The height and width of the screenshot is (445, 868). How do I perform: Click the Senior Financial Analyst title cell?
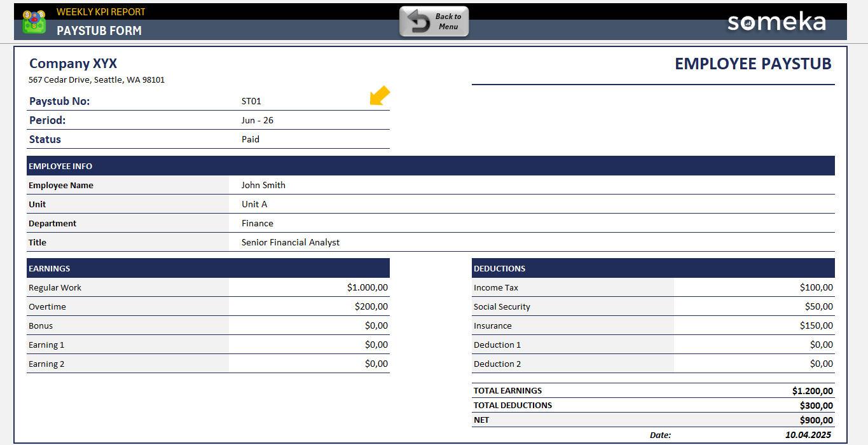pos(291,242)
